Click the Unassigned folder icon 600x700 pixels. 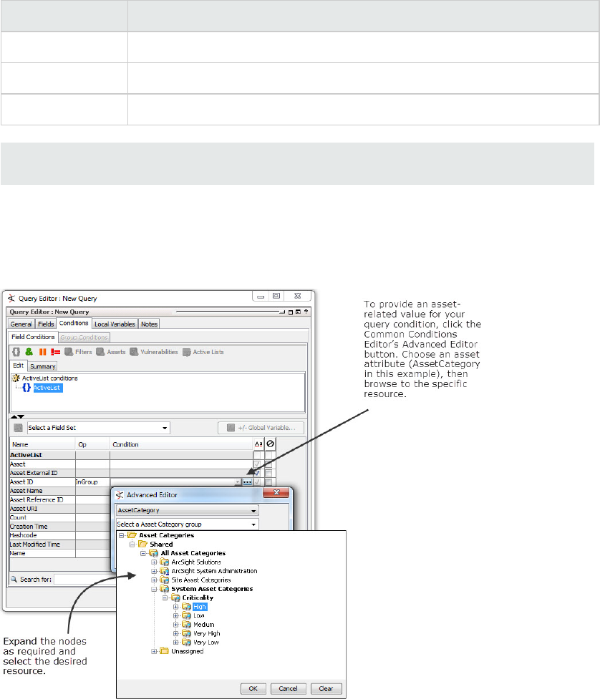click(165, 651)
